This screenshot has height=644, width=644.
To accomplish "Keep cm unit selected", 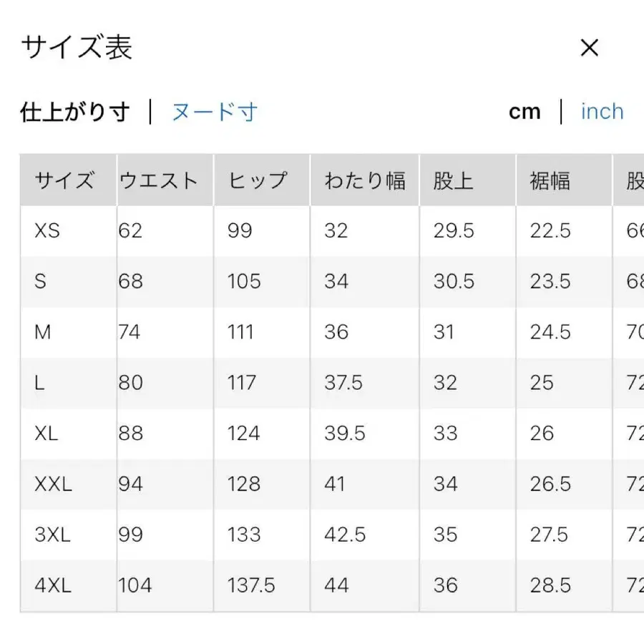I will click(525, 112).
